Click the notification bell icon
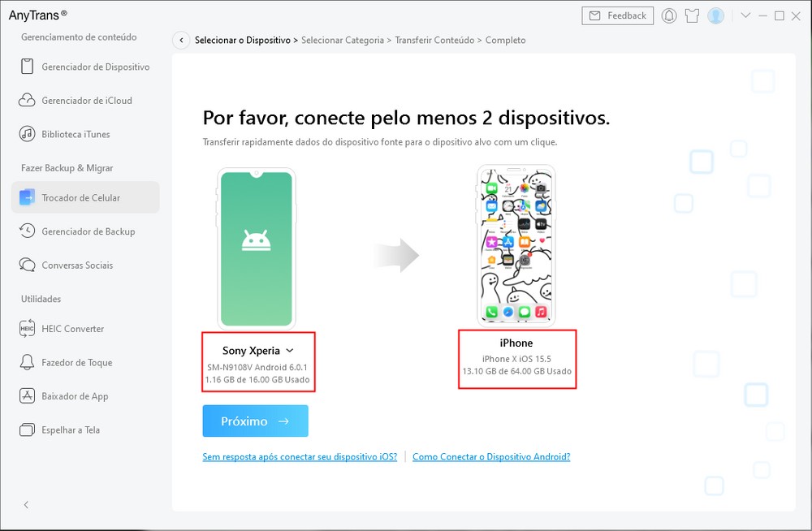The width and height of the screenshot is (812, 531). [x=669, y=16]
